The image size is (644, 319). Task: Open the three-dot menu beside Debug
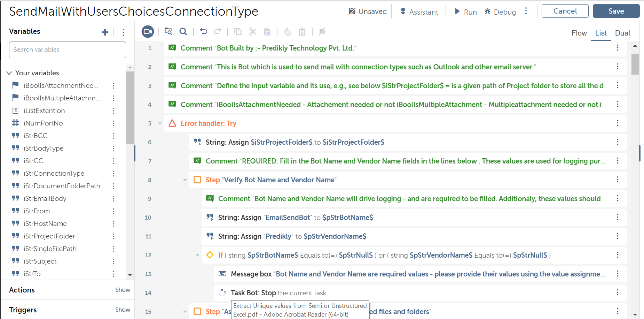pos(526,11)
